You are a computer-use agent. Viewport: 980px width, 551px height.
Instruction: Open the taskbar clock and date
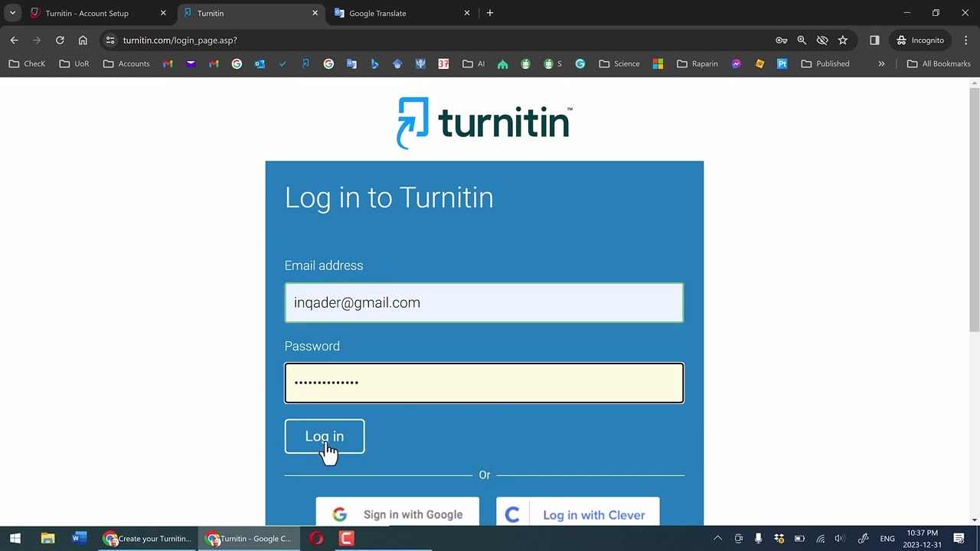922,539
